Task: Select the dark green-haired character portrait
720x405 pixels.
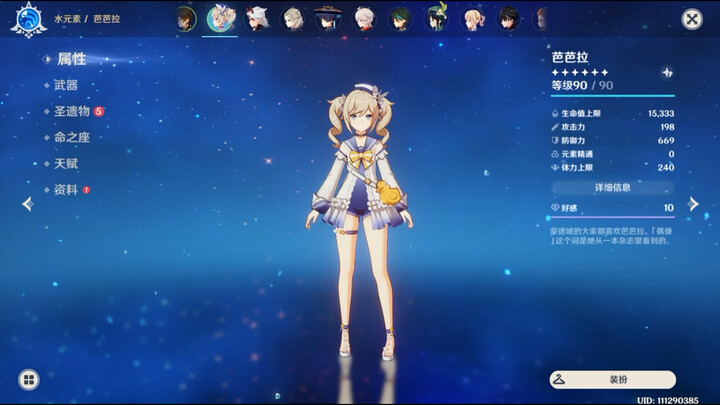Action: pos(400,19)
